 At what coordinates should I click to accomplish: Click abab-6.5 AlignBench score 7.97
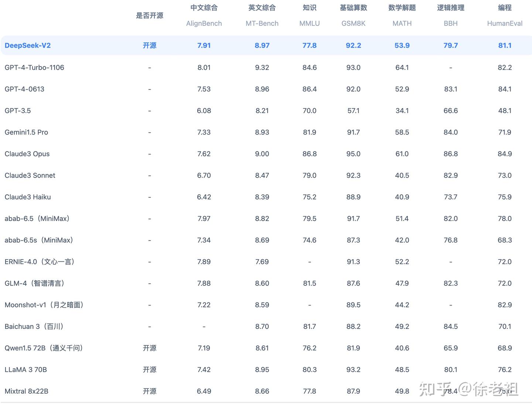point(204,219)
